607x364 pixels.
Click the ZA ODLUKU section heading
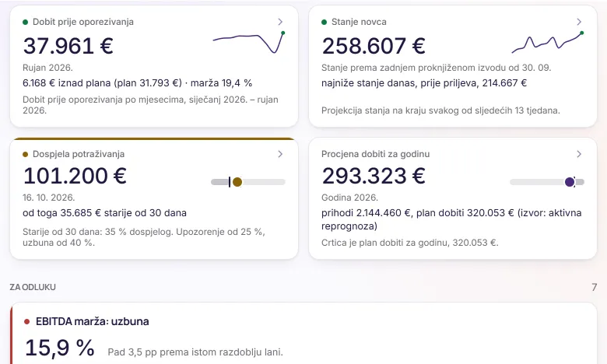33,287
